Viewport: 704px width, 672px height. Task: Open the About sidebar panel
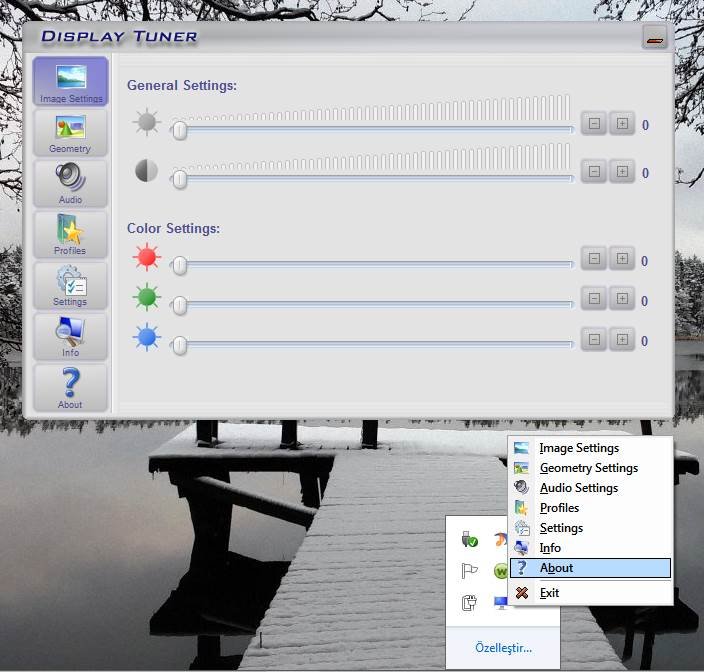point(70,388)
